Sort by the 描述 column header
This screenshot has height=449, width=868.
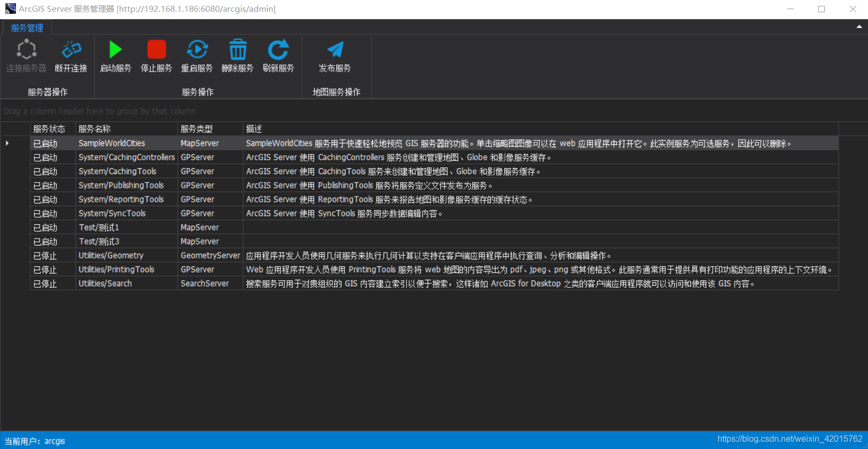pyautogui.click(x=541, y=129)
